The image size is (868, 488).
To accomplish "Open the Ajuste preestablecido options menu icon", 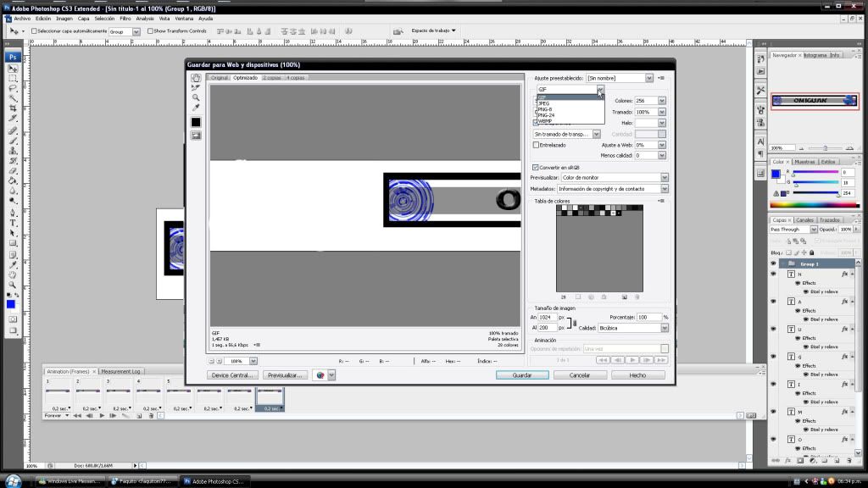I will click(x=661, y=78).
